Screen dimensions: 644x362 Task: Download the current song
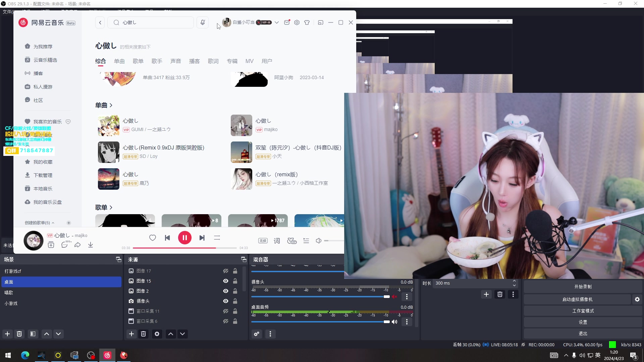coord(91,245)
